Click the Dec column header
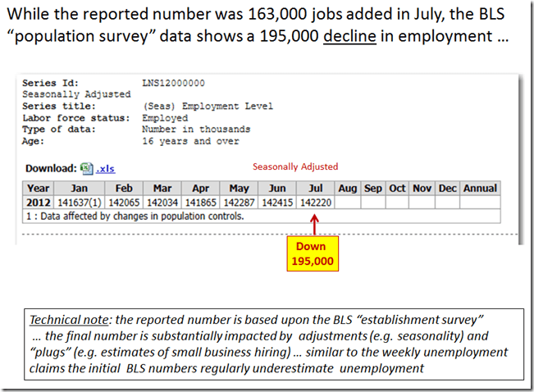This screenshot has height=392, width=534. [447, 189]
